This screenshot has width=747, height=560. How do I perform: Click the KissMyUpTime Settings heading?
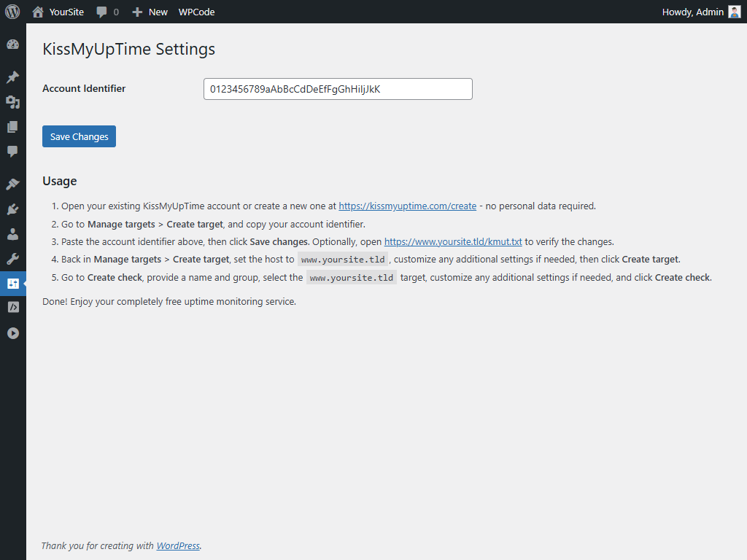128,49
